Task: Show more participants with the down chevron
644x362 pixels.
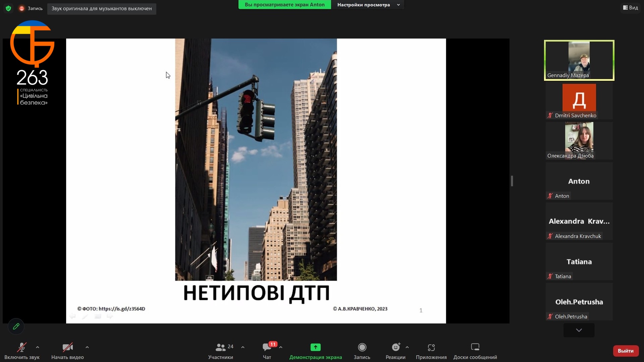Action: point(579,330)
